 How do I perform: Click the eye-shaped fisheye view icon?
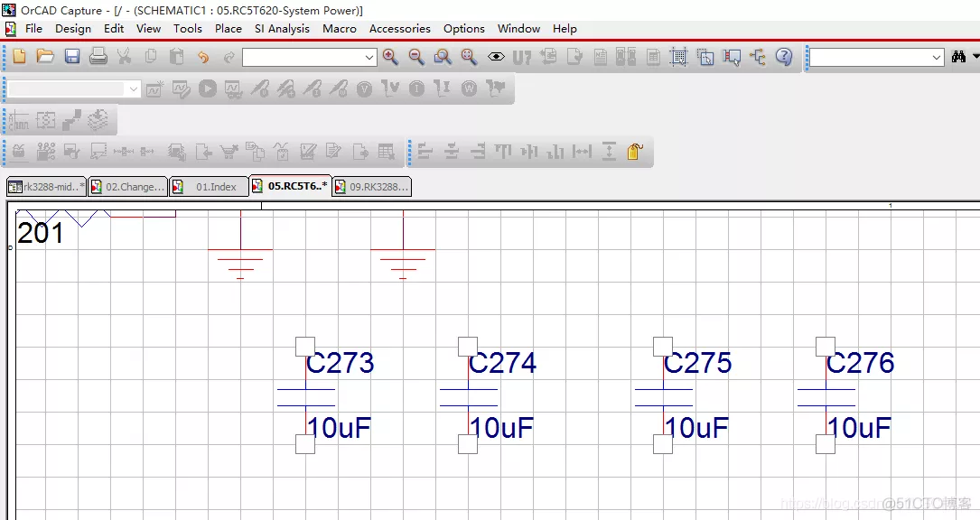496,57
